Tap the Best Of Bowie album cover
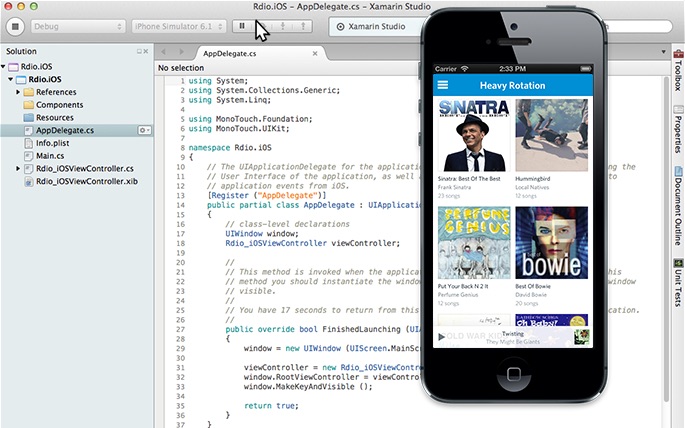 552,243
